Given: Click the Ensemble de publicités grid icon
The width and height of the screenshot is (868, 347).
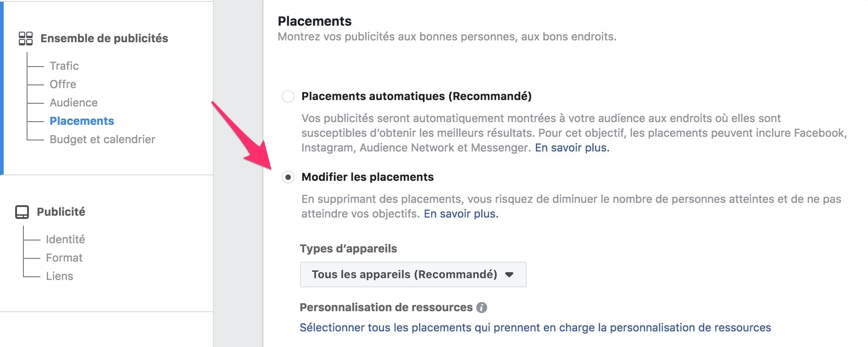Looking at the screenshot, I should click(x=26, y=39).
